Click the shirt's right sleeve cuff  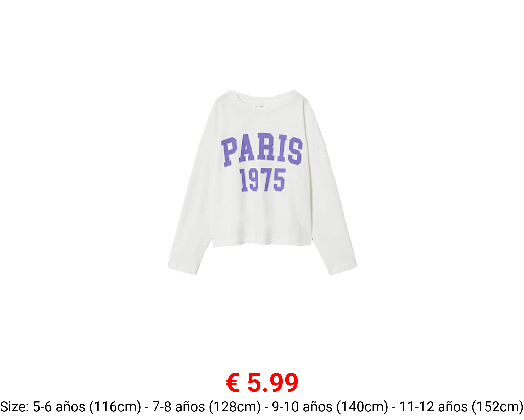click(x=343, y=269)
